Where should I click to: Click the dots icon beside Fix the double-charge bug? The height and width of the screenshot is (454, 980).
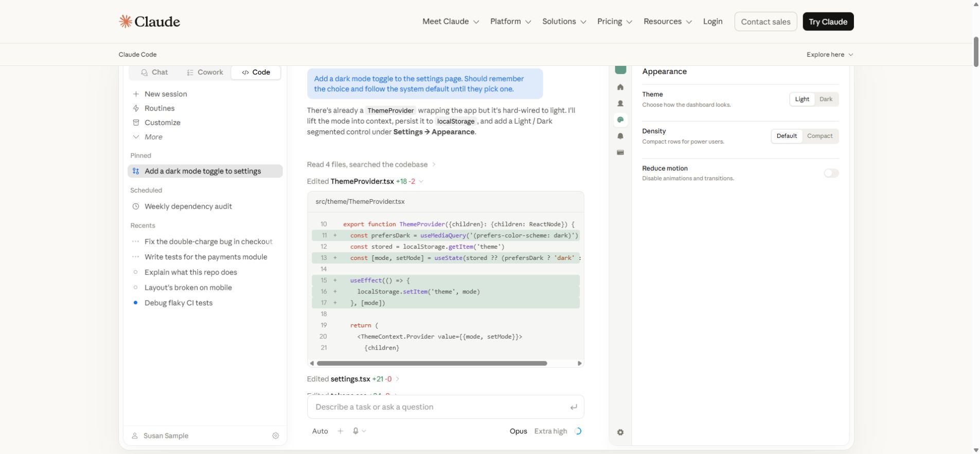pyautogui.click(x=135, y=241)
